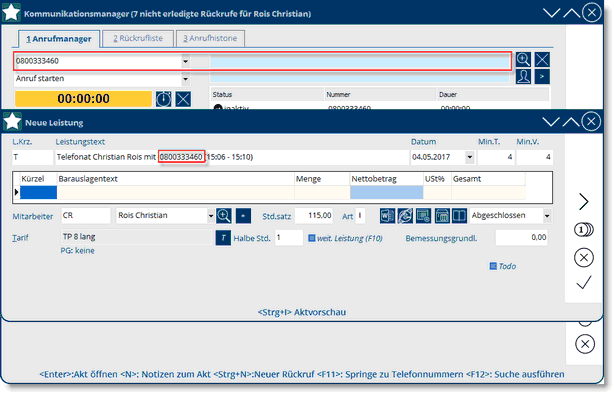Screen dimensions: 614x394
Task: Open the Datum 04.05.2017 date dropdown
Action: (x=470, y=157)
